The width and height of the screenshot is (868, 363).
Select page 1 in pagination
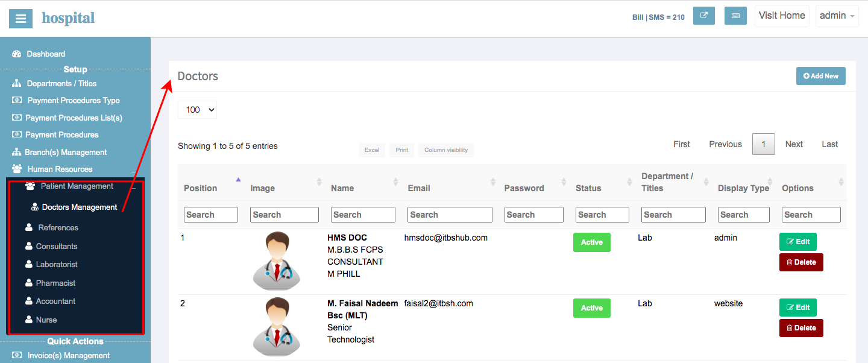point(764,144)
